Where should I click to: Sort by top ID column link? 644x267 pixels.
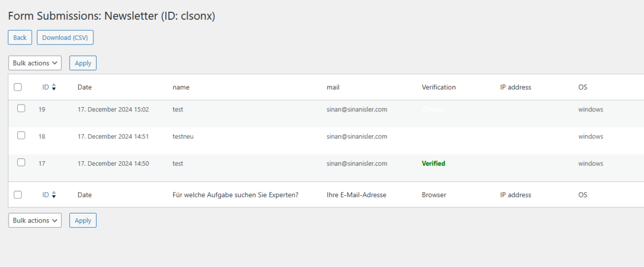(x=46, y=87)
